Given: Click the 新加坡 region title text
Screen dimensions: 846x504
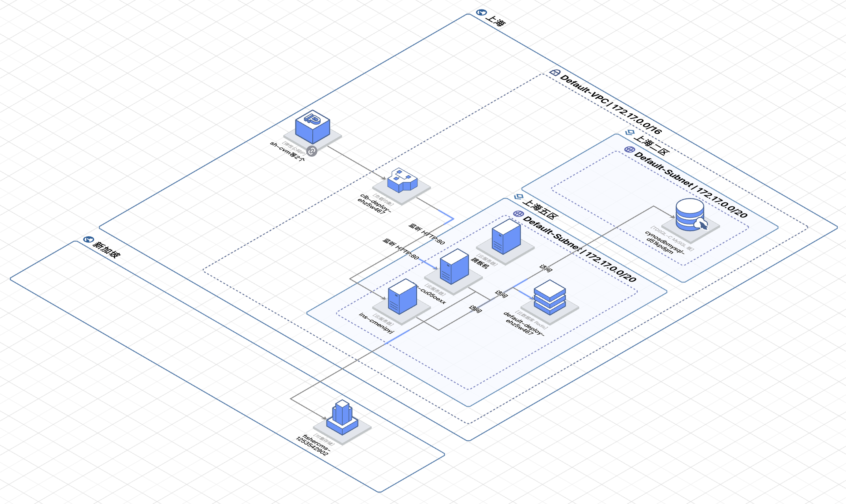Looking at the screenshot, I should tap(106, 250).
